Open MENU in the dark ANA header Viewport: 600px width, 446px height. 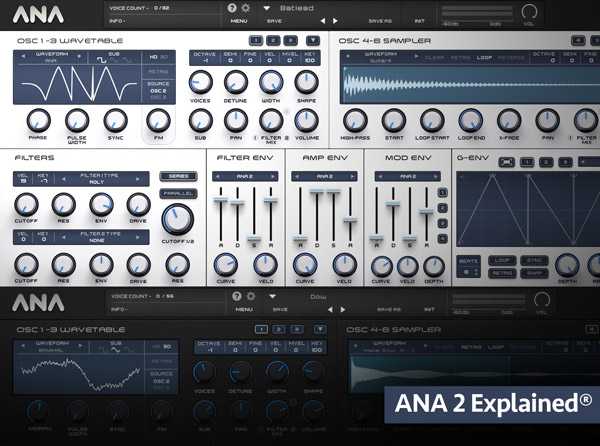point(244,309)
